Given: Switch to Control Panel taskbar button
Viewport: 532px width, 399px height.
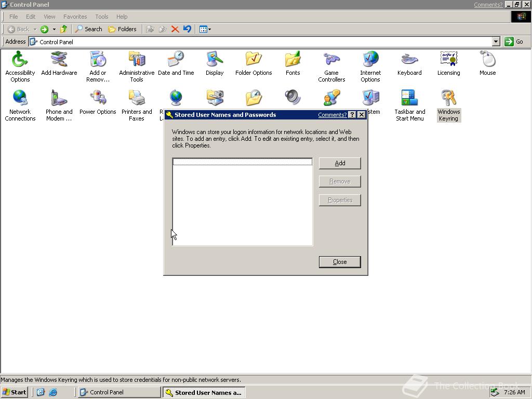Looking at the screenshot, I should pyautogui.click(x=119, y=392).
